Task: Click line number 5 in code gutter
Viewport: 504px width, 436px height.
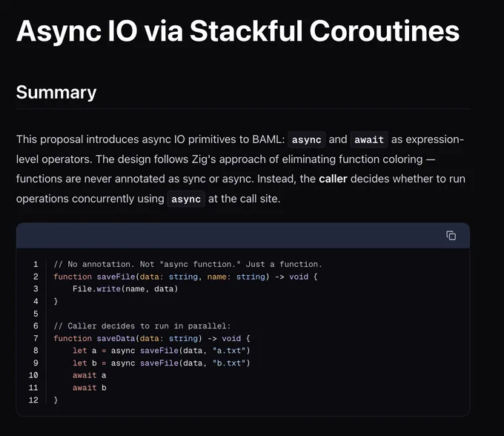Action: 36,314
